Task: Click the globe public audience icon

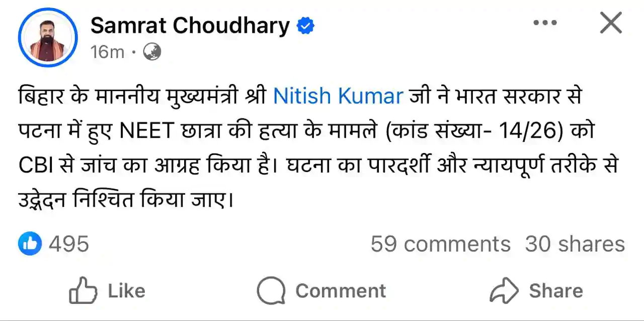Action: 152,51
